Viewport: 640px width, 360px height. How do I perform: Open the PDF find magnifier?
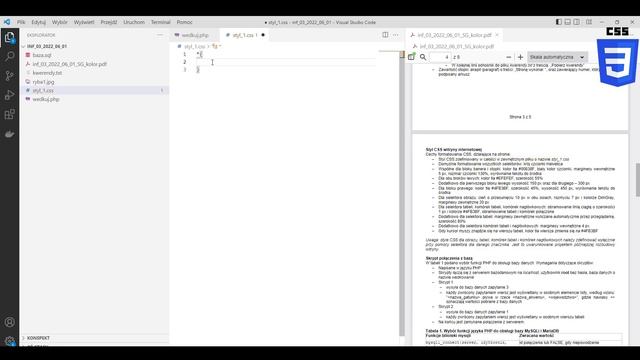[x=423, y=57]
